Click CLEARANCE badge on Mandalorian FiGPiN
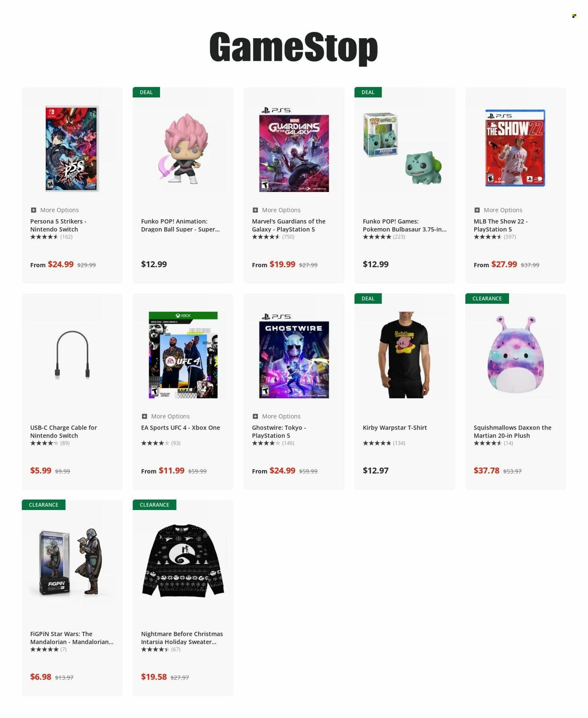The image size is (588, 718). click(43, 505)
